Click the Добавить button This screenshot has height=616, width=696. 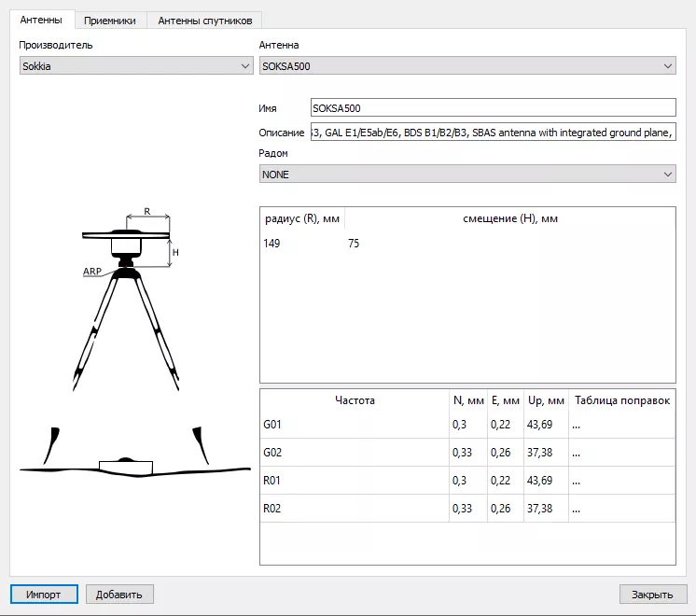(x=119, y=594)
